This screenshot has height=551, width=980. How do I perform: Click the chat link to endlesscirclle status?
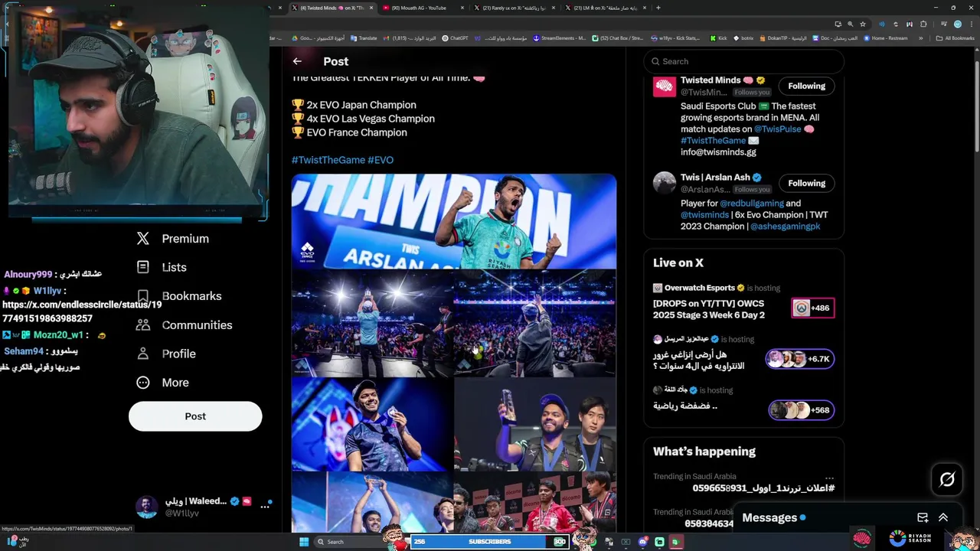coord(82,311)
